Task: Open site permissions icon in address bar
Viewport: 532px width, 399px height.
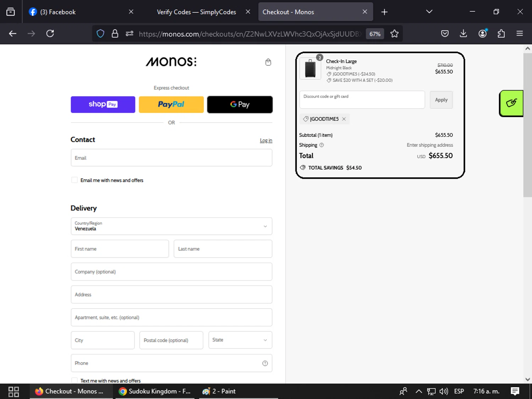Action: click(129, 34)
